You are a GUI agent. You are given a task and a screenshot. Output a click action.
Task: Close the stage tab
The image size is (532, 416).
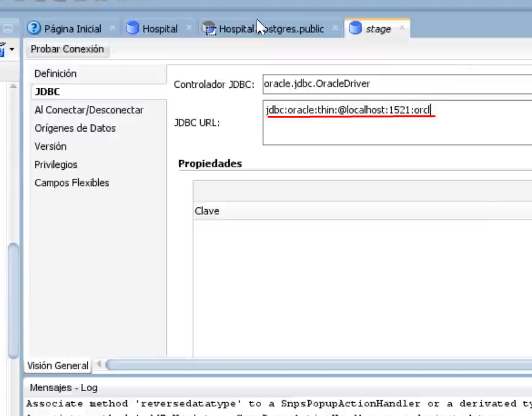pos(402,27)
